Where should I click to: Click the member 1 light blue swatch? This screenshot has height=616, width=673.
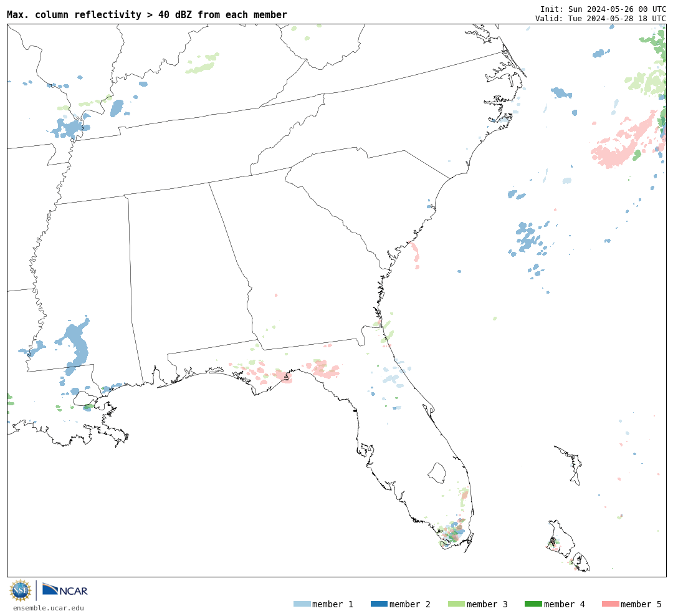click(x=302, y=604)
